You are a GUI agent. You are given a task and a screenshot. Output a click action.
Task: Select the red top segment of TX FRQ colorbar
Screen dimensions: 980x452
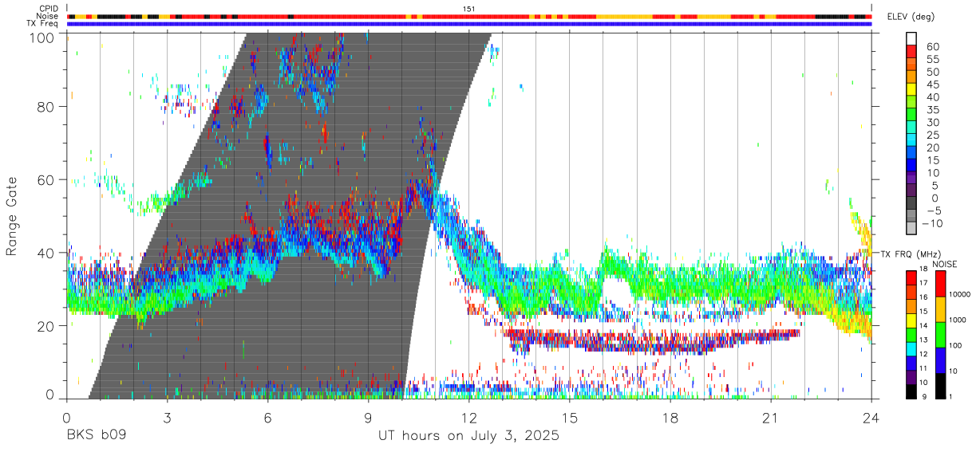click(911, 277)
